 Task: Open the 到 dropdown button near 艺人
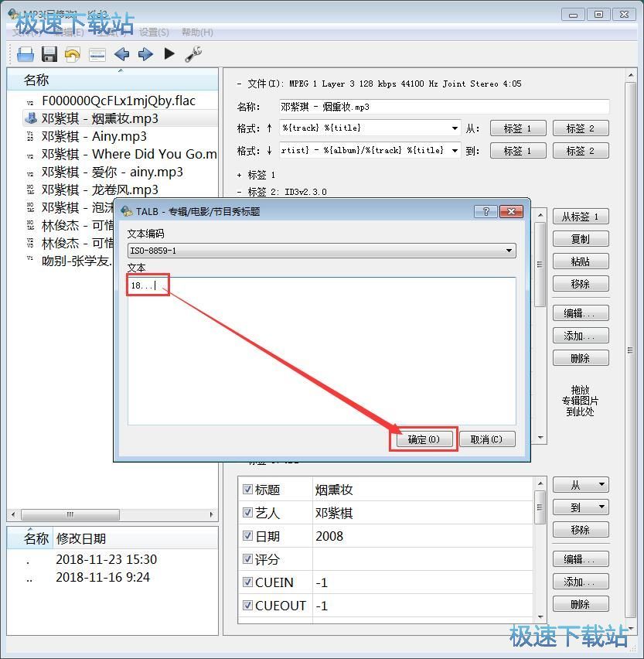(x=581, y=507)
